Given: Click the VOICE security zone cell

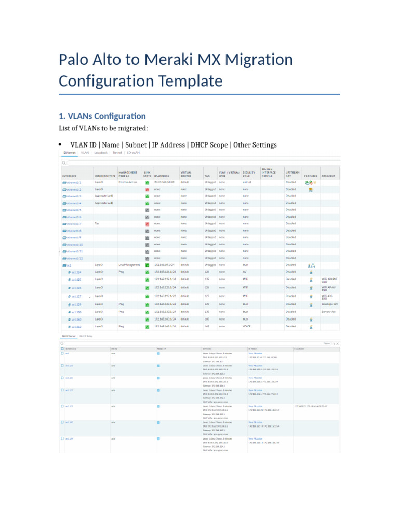Looking at the screenshot, I should click(x=247, y=326).
